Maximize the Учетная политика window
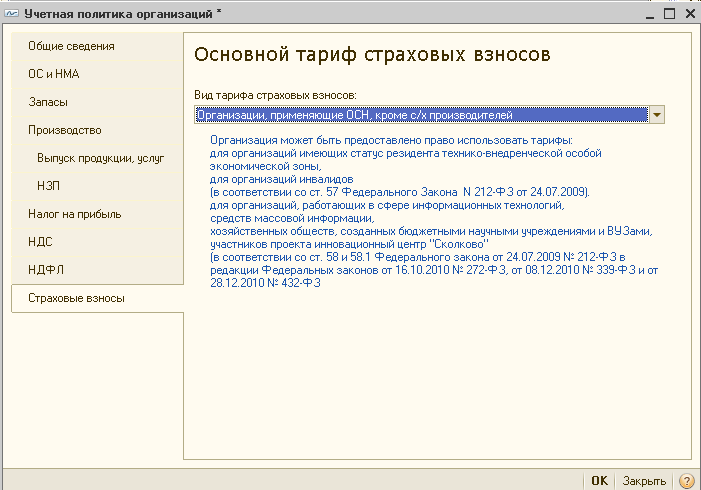 pyautogui.click(x=669, y=14)
